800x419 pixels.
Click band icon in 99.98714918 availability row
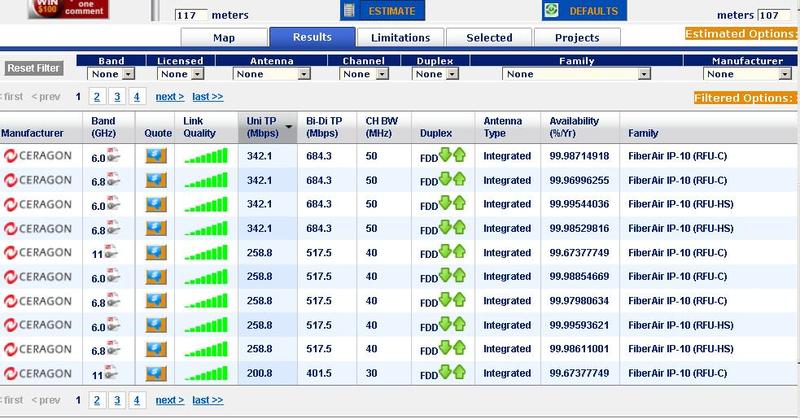(113, 155)
